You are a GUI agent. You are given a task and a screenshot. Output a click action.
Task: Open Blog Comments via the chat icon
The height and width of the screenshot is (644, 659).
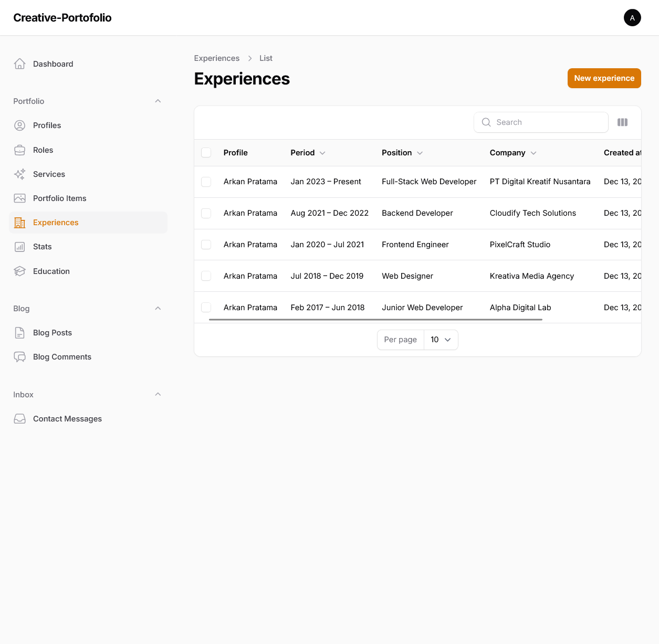(19, 357)
